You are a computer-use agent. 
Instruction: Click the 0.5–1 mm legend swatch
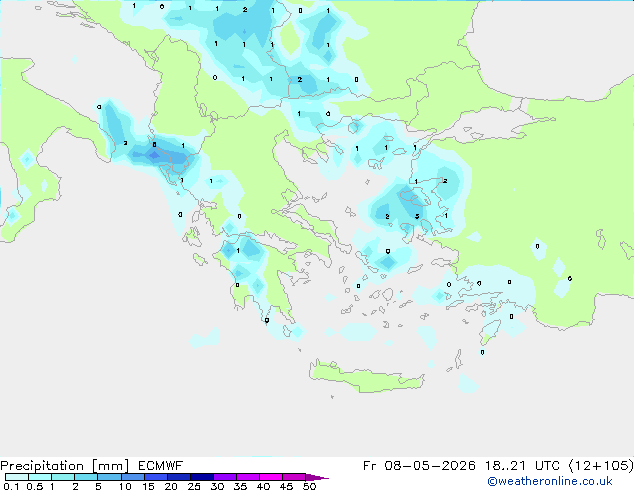coord(40,477)
